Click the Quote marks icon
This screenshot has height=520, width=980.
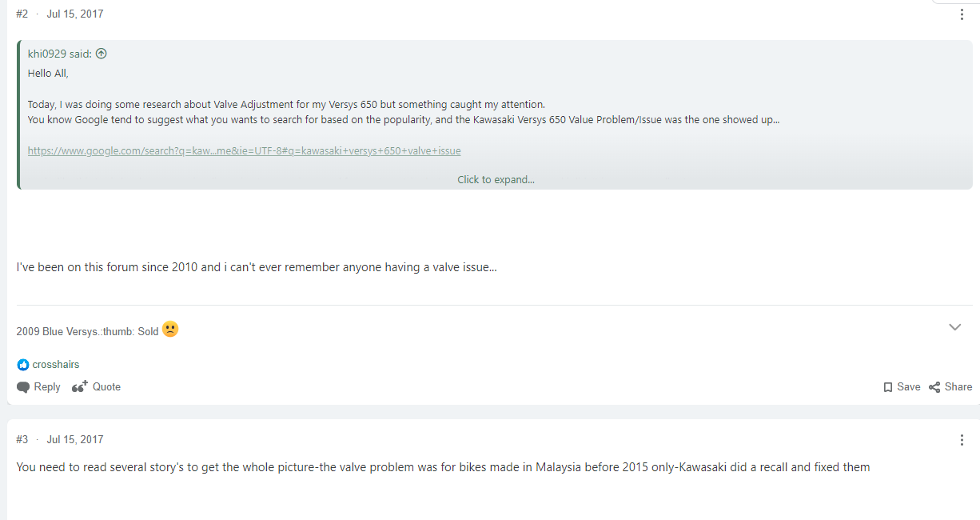(80, 387)
